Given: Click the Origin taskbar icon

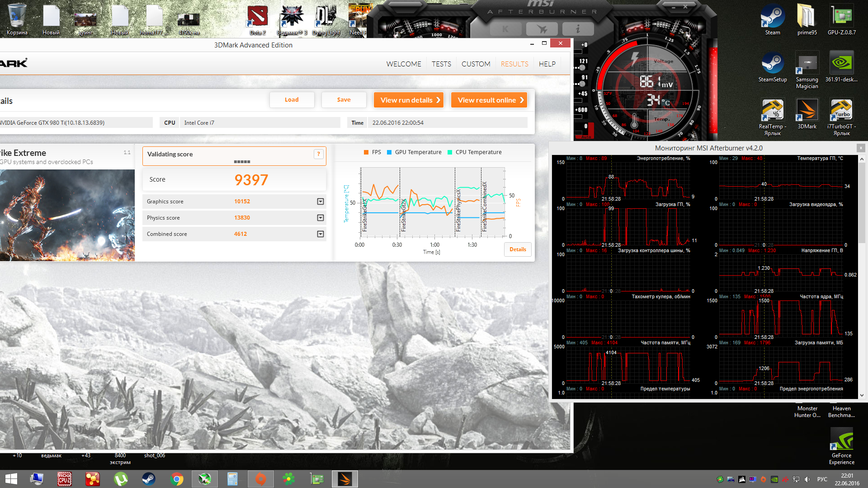Looking at the screenshot, I should click(261, 479).
